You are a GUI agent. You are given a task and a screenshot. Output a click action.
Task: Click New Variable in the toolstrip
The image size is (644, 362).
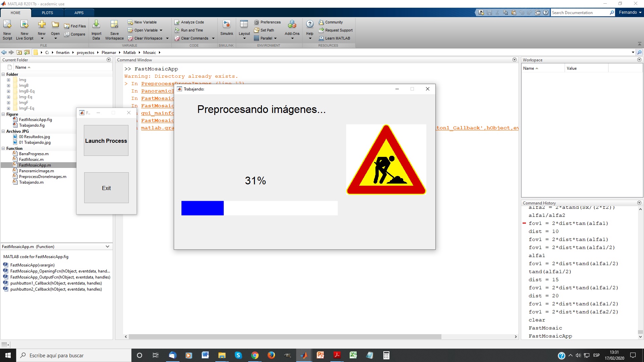point(142,22)
